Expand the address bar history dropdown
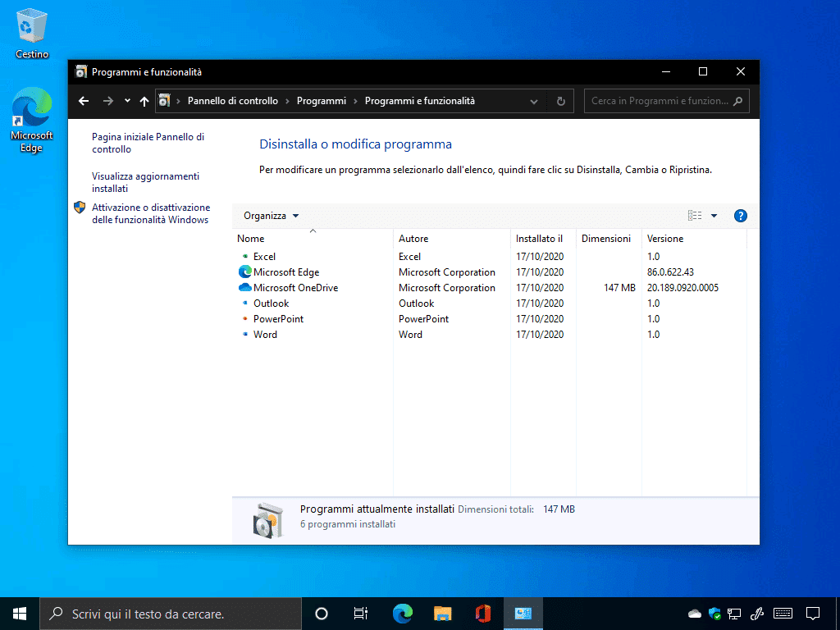This screenshot has width=840, height=630. (x=534, y=101)
